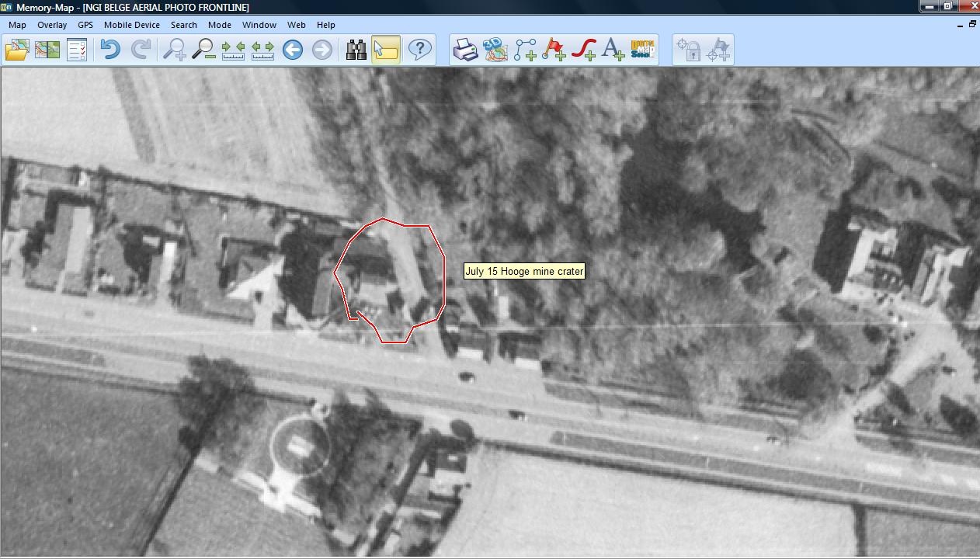Minimize the Memory-Map application window
Viewport: 980px width, 559px height.
tap(930, 6)
